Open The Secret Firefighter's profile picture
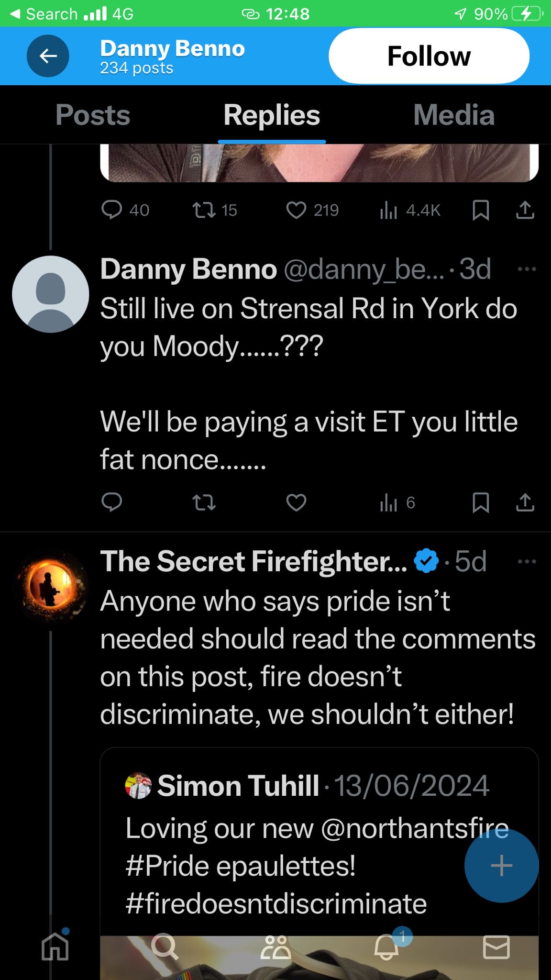Image resolution: width=551 pixels, height=980 pixels. point(51,586)
